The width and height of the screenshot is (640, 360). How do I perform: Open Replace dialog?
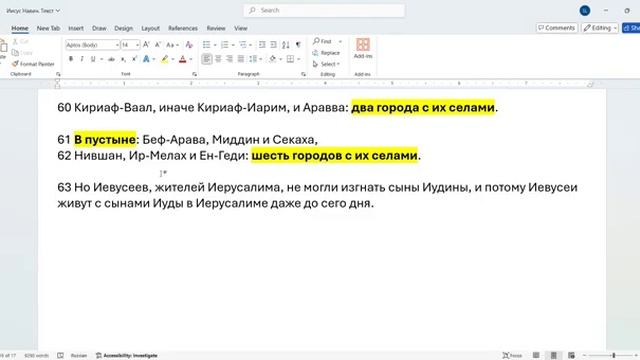point(326,53)
